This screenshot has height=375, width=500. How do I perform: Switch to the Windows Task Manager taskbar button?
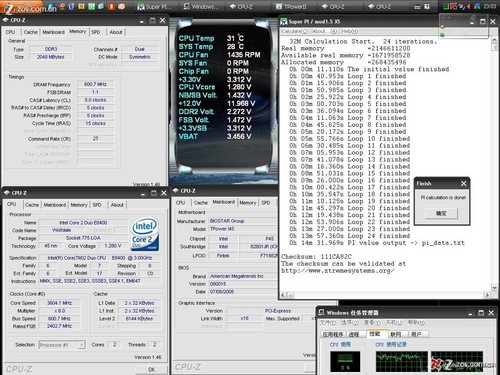click(202, 6)
